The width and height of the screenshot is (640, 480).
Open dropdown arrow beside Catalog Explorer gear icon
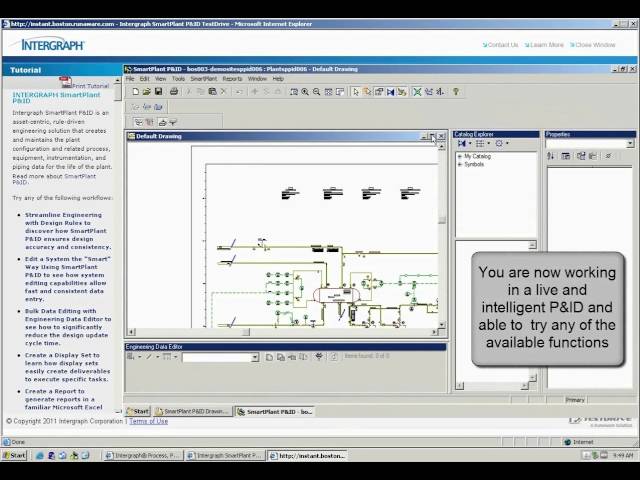(x=507, y=143)
